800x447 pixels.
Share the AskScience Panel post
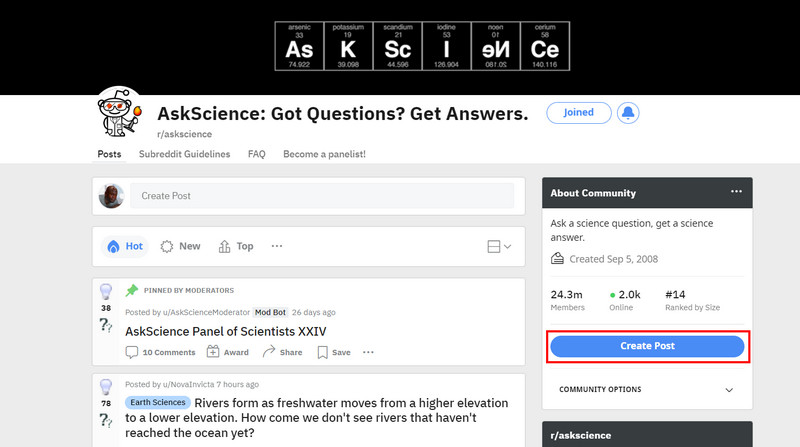click(282, 352)
